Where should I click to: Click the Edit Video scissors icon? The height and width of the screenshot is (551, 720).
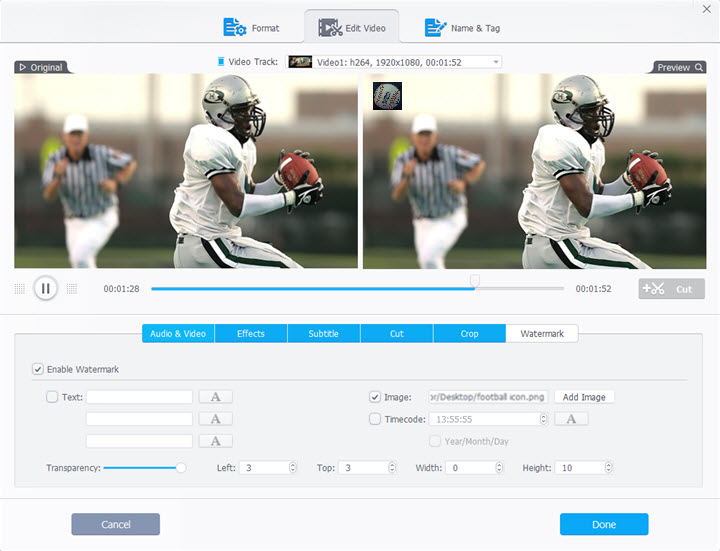coord(330,28)
